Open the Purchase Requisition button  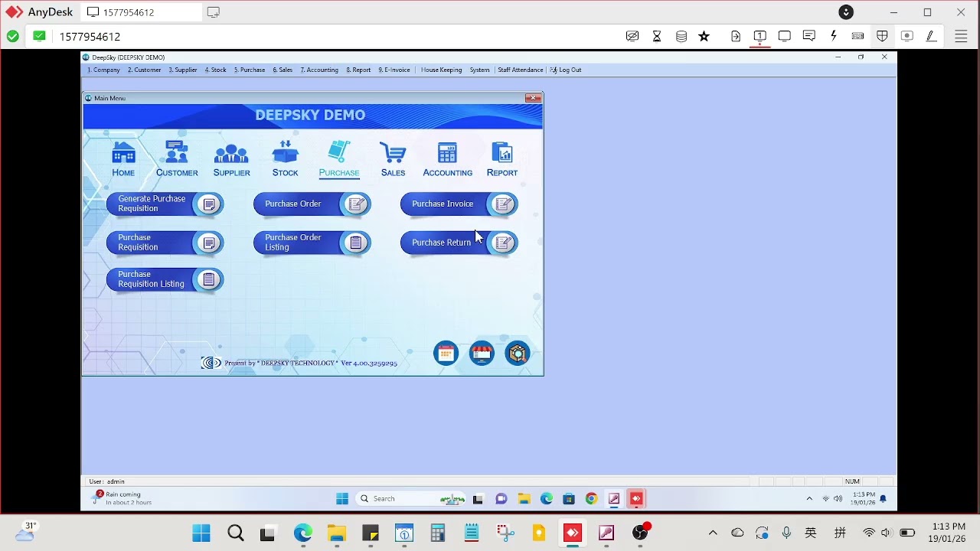coord(165,243)
